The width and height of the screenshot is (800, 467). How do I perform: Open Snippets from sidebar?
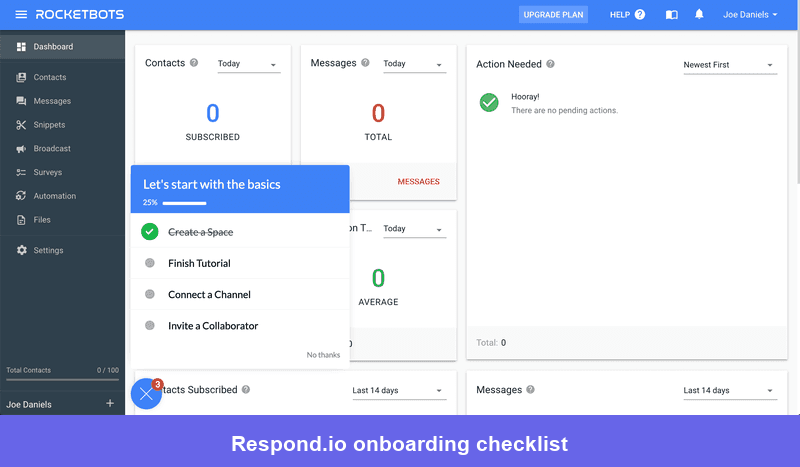tap(62, 125)
